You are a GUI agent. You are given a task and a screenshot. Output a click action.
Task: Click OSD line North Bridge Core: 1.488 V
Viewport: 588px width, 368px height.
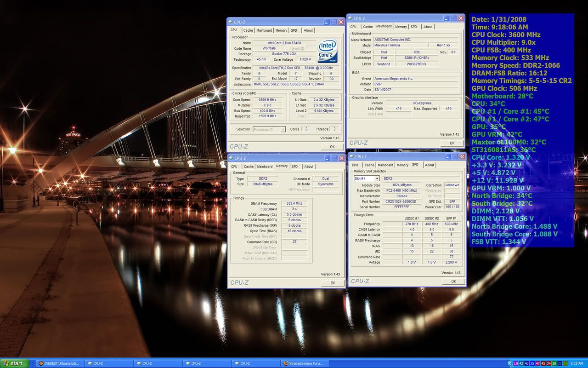(514, 226)
